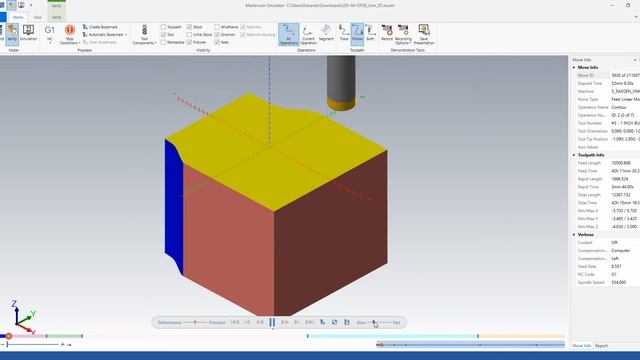The height and width of the screenshot is (360, 640).
Task: Open the Tool Components dropdown
Action: 144,35
